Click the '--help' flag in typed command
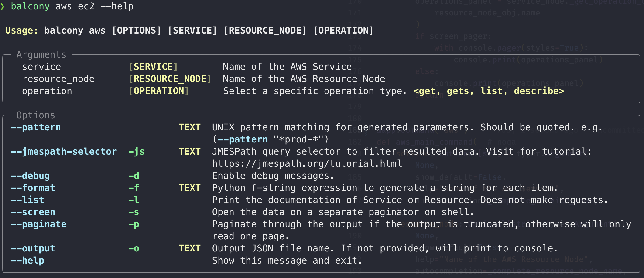The width and height of the screenshot is (644, 278). (117, 6)
